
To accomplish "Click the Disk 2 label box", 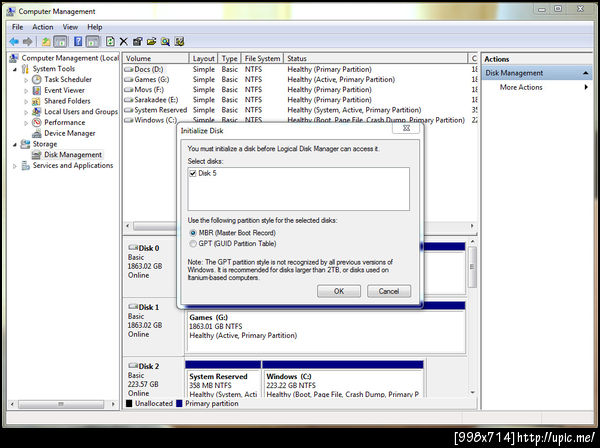I will [x=153, y=378].
